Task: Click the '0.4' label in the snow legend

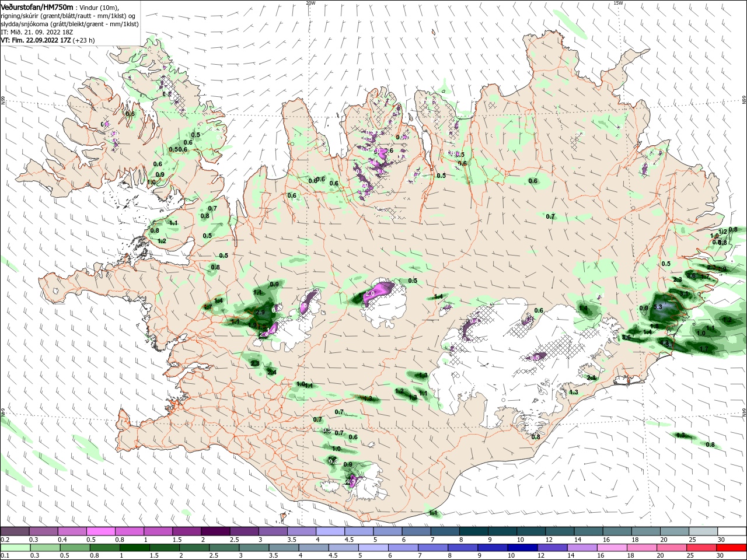Action: tap(62, 540)
